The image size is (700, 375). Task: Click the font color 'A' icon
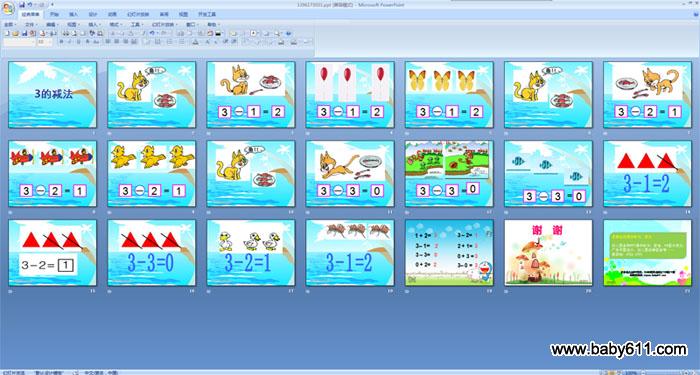[x=196, y=42]
